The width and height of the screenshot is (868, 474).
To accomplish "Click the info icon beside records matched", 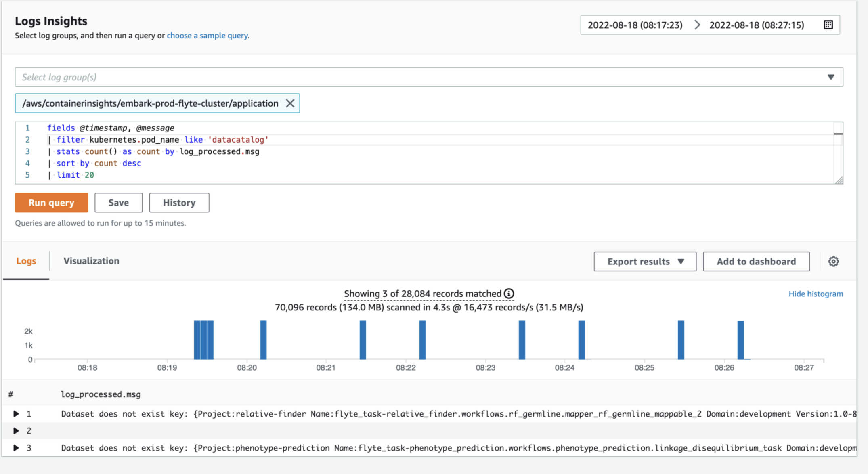I will [x=509, y=294].
